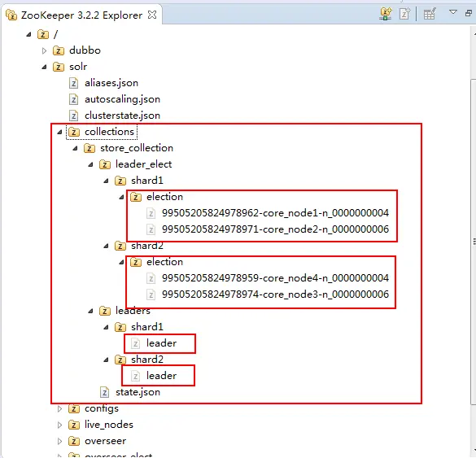Select leader znode under leaders shard2
The width and height of the screenshot is (476, 458).
point(161,376)
